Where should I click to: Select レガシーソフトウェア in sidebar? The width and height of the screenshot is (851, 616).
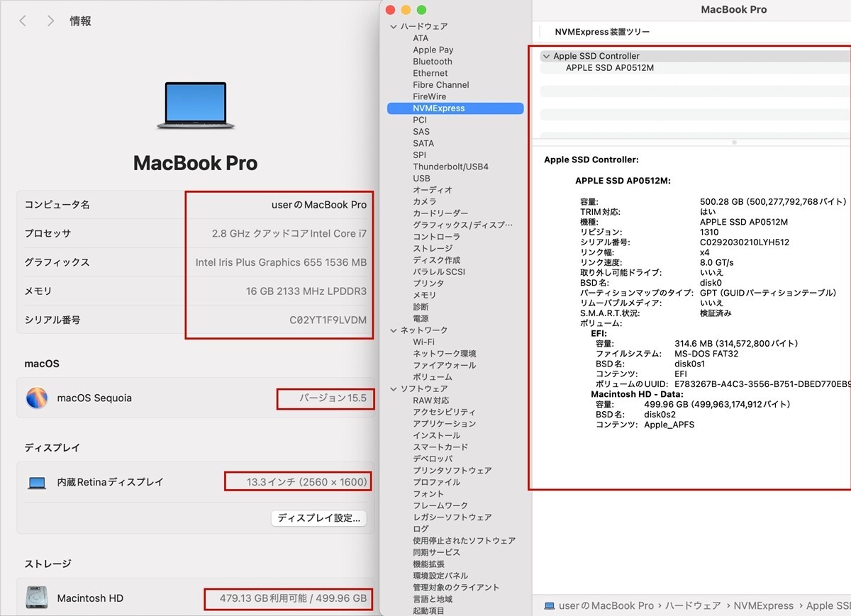pyautogui.click(x=452, y=517)
